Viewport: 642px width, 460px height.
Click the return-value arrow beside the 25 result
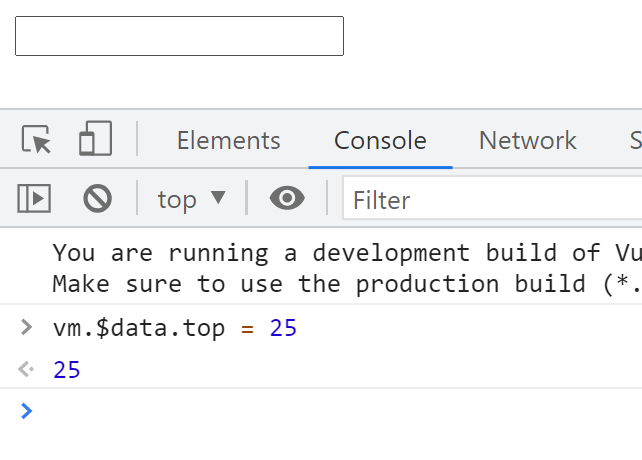[x=27, y=370]
